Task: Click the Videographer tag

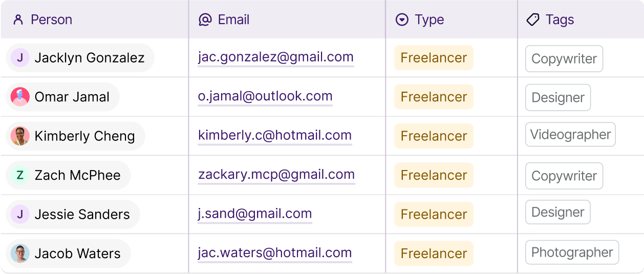Action: pos(570,135)
